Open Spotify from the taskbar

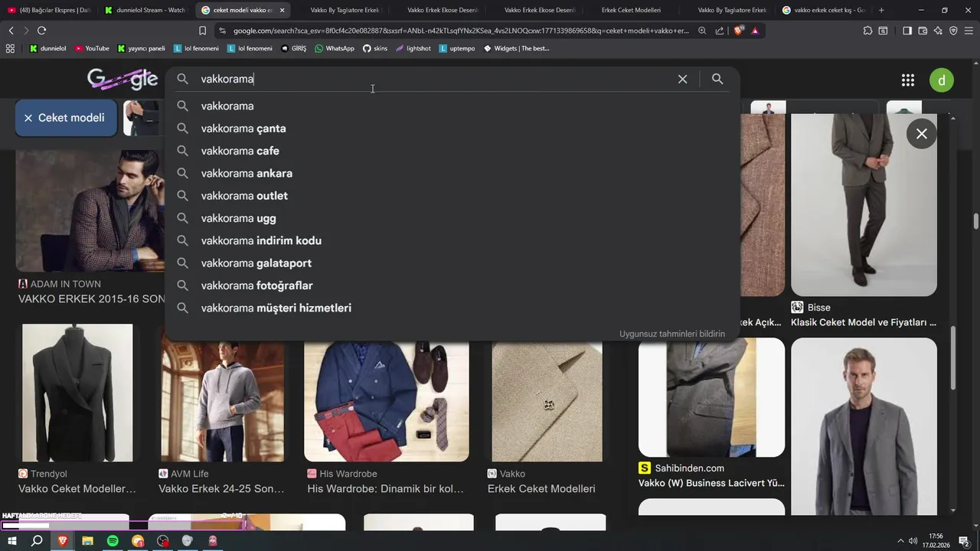pyautogui.click(x=113, y=541)
